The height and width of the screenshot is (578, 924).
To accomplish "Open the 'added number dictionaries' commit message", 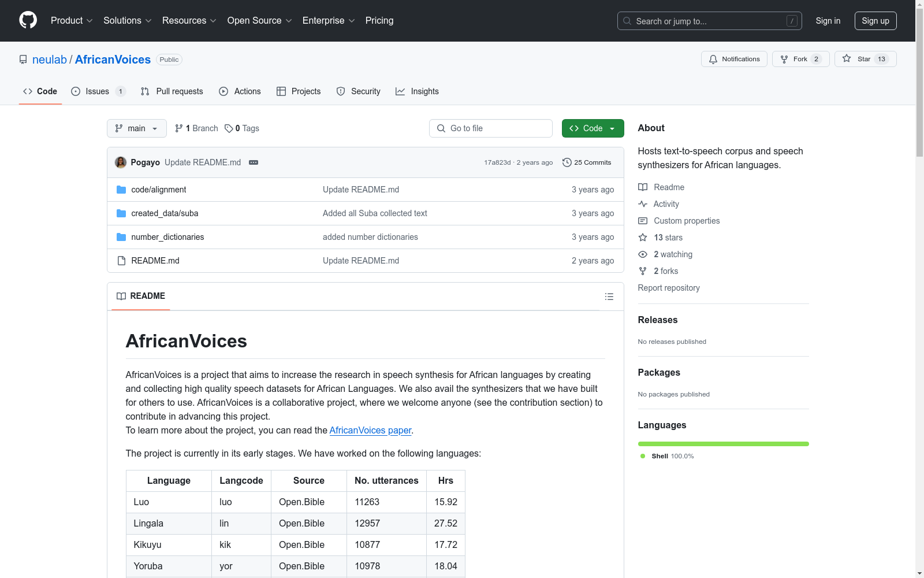I will click(x=370, y=237).
